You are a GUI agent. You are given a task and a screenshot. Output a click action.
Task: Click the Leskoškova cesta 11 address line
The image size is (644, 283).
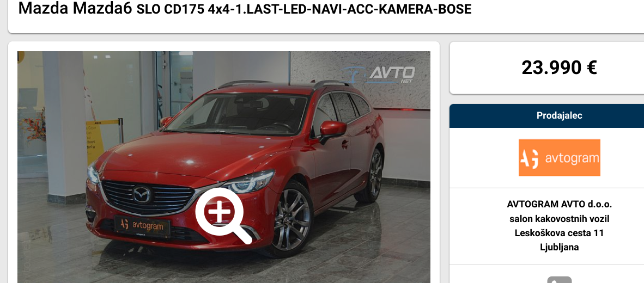coord(559,233)
